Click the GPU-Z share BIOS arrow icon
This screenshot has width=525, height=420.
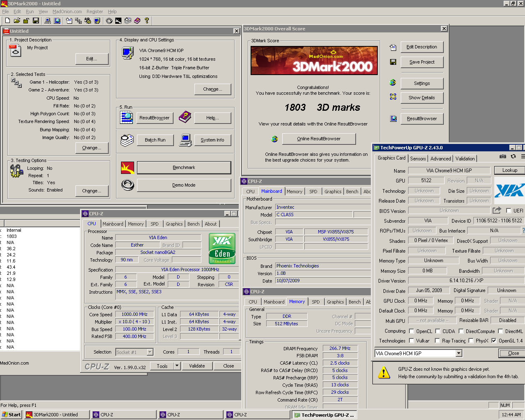(497, 210)
